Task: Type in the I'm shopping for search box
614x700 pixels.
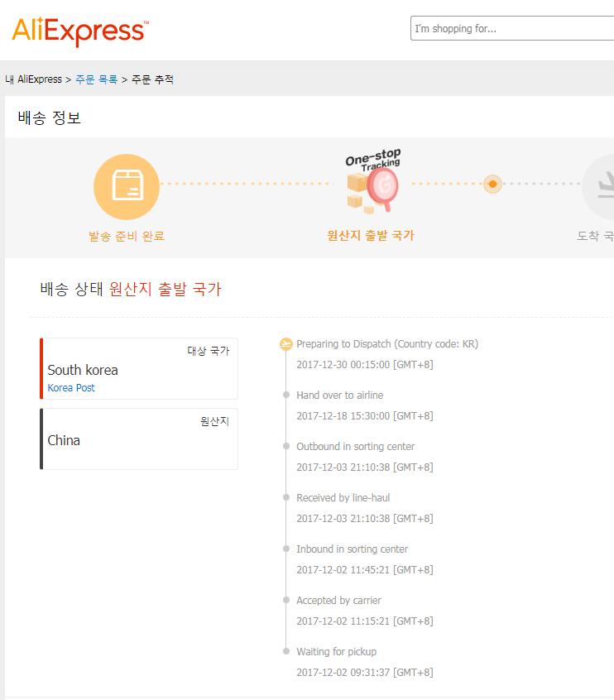Action: click(511, 29)
